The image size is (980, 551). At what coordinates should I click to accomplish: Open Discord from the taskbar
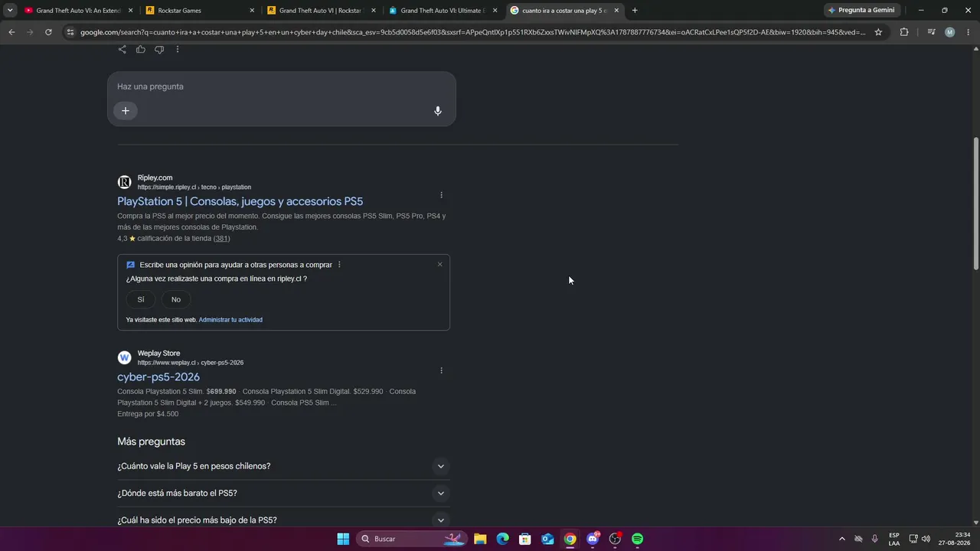click(593, 539)
